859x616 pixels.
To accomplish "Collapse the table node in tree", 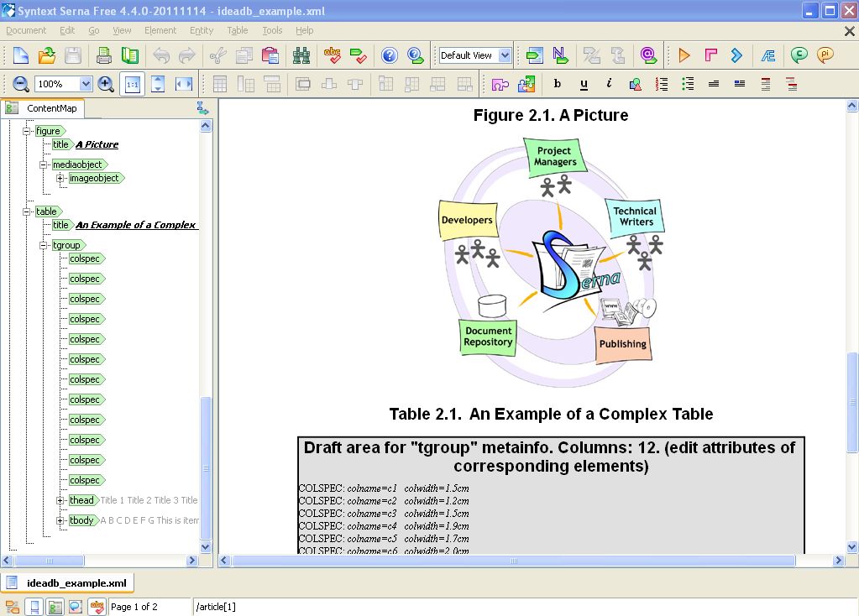I will coord(26,211).
